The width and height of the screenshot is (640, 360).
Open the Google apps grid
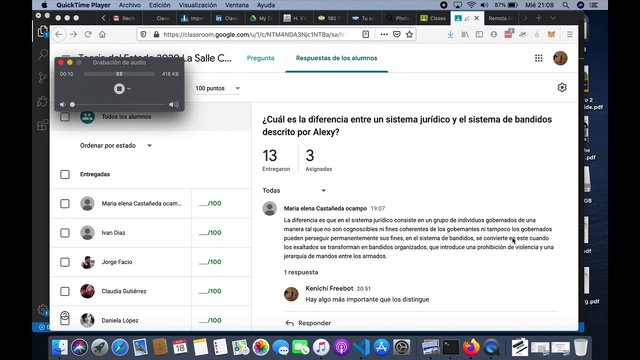(x=539, y=58)
